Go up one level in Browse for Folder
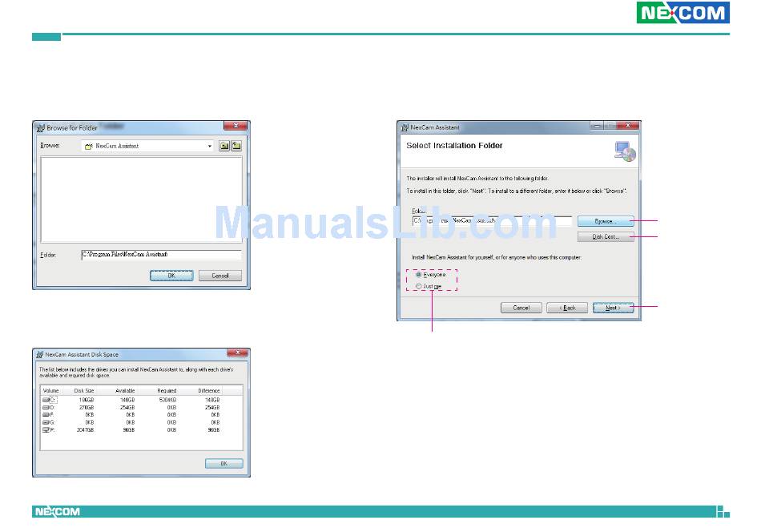 pyautogui.click(x=223, y=146)
